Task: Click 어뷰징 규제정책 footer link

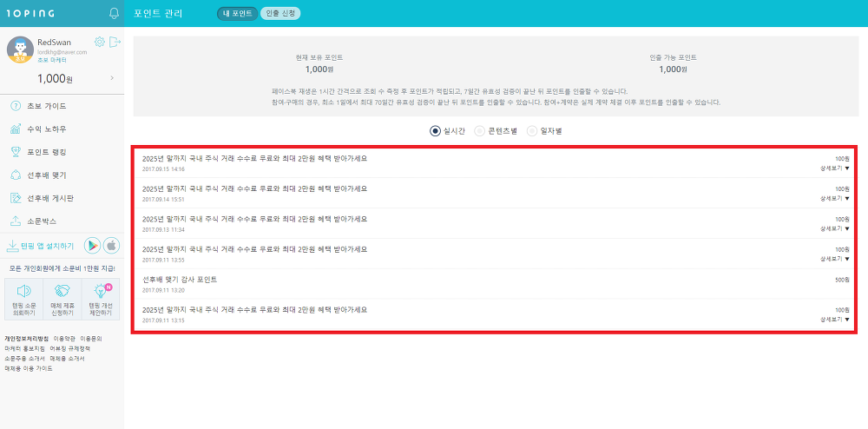Action: (69, 349)
